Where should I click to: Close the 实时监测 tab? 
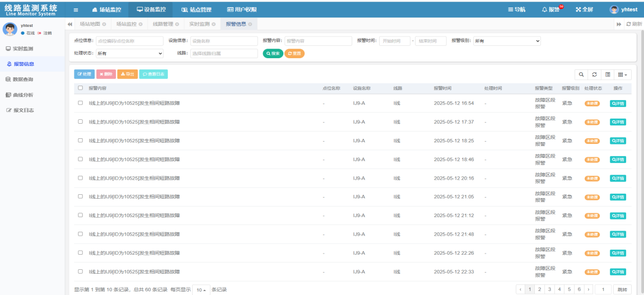213,24
